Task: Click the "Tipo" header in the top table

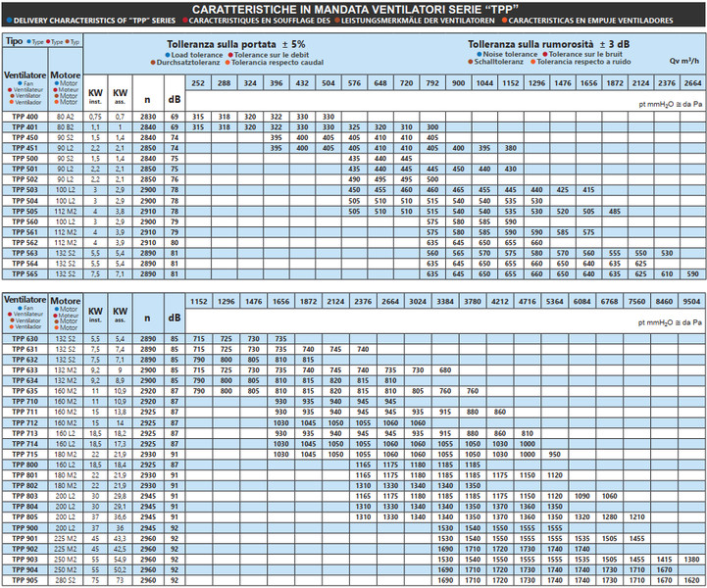Action: point(14,43)
